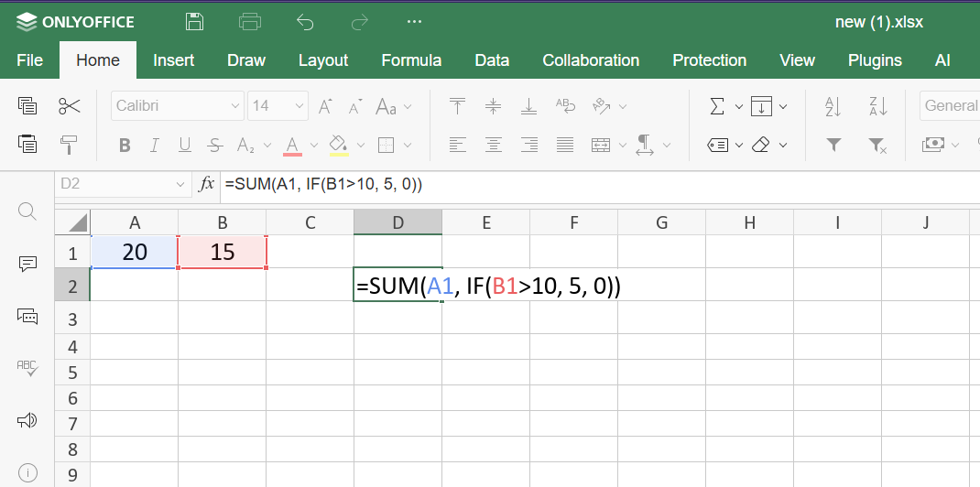Click the Borders icon
Screen dimensions: 980x487
coord(387,146)
